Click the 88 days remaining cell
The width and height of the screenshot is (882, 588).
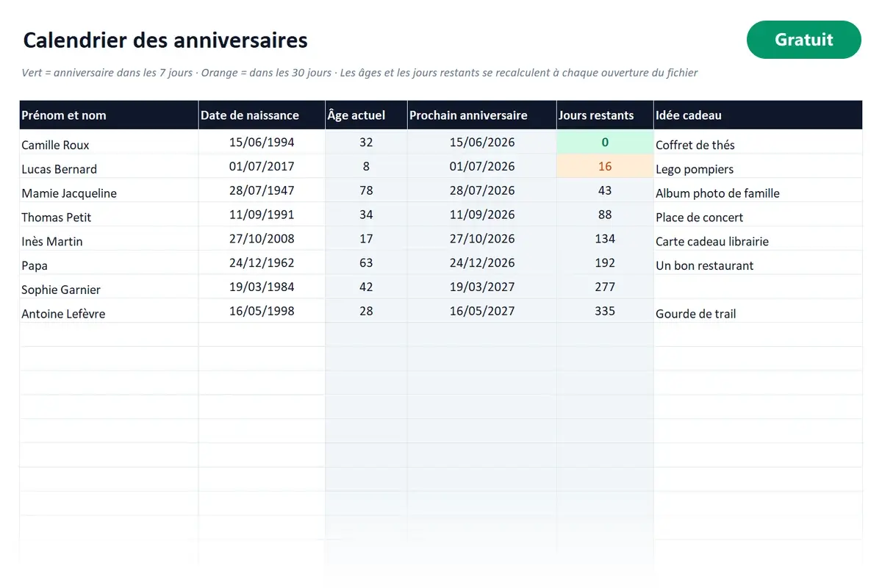pos(605,215)
